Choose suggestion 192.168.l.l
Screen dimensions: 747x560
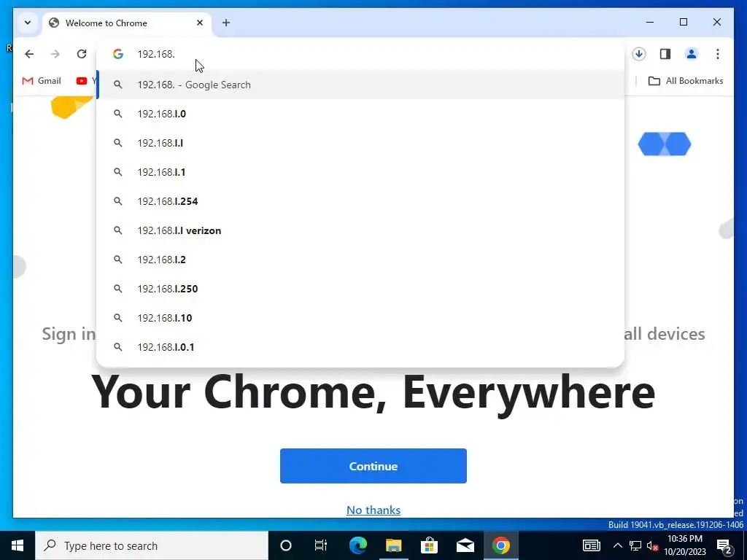click(360, 143)
